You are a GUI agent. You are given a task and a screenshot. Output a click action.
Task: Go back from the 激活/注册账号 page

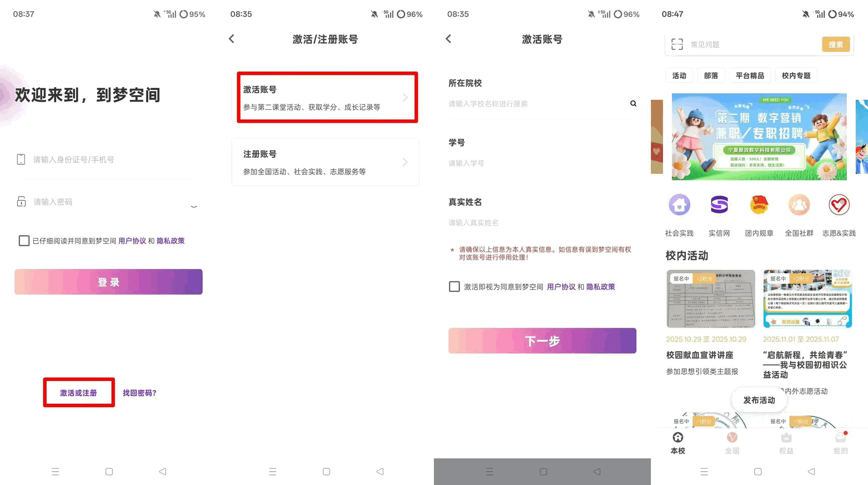232,39
